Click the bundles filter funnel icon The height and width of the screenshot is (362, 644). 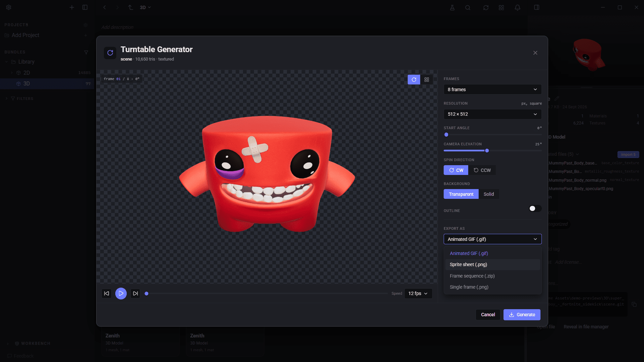(86, 52)
